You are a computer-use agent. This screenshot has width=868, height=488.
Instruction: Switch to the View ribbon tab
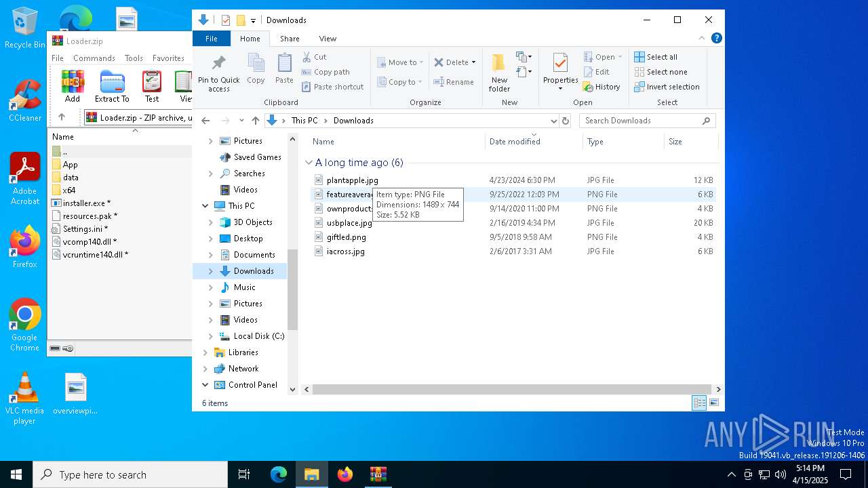pos(328,39)
